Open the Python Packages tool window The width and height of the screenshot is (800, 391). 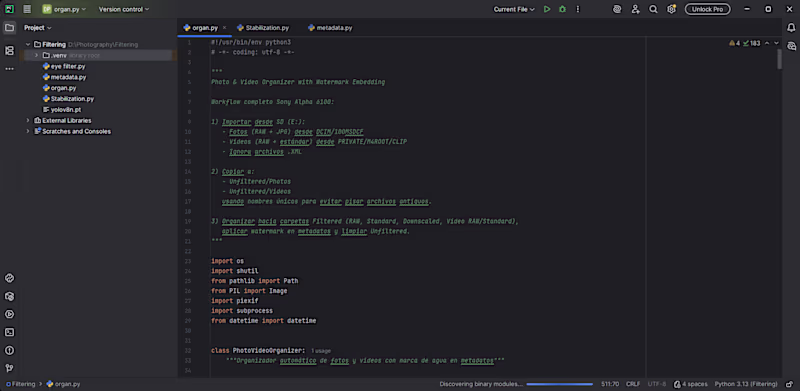[9, 296]
